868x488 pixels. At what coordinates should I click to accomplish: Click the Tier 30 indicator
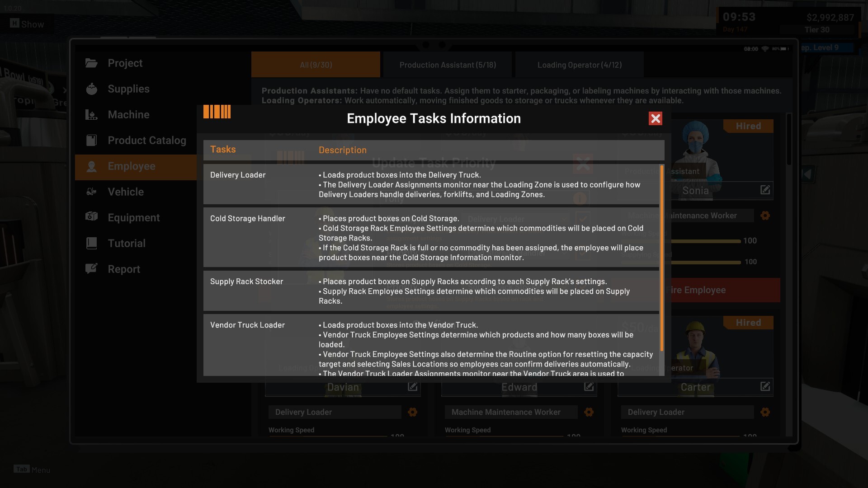point(816,30)
